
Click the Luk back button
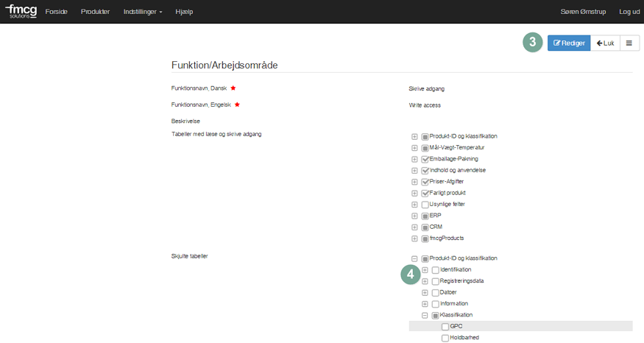604,43
